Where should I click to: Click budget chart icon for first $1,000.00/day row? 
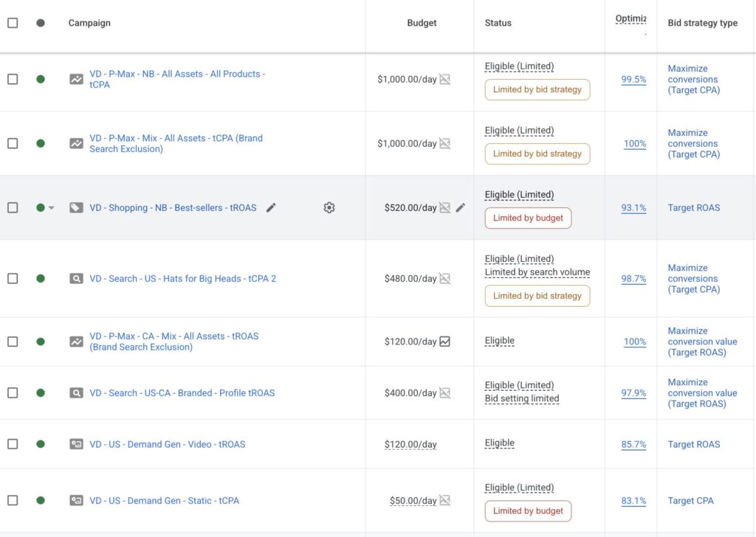click(445, 79)
